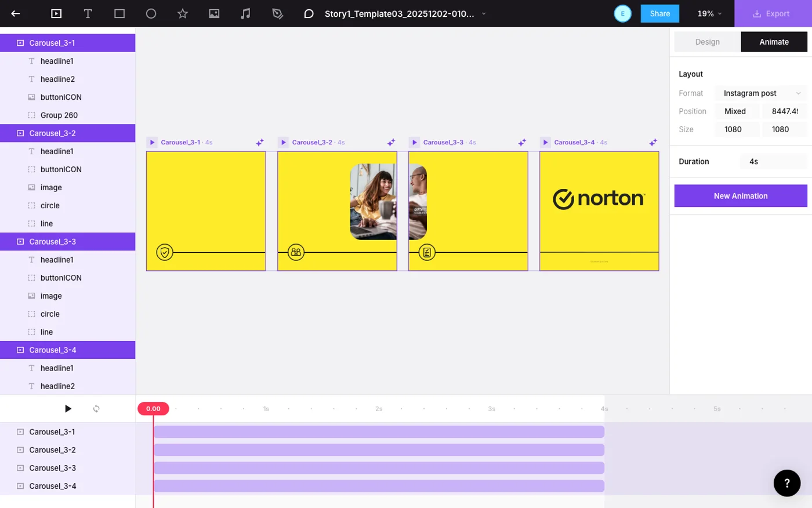Select the Rectangle shape tool

click(119, 13)
